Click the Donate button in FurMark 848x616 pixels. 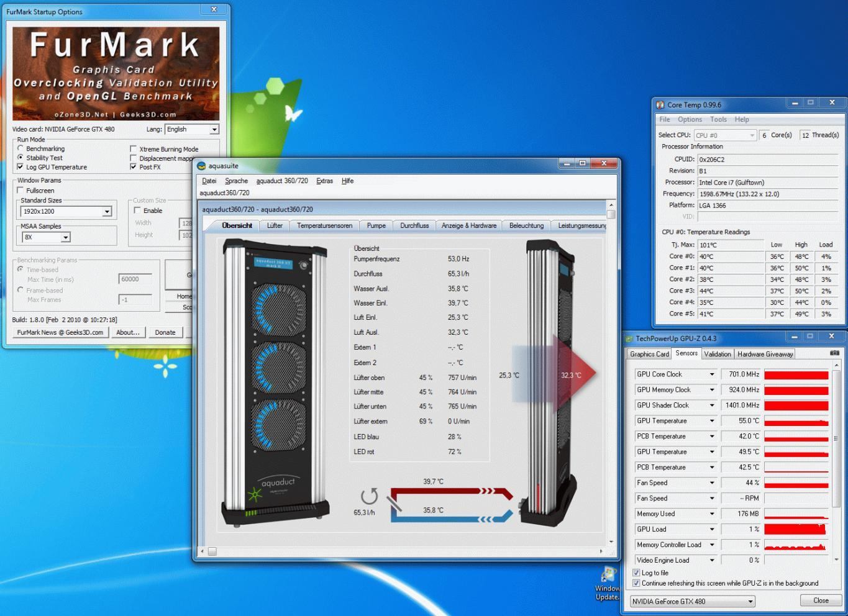[165, 332]
